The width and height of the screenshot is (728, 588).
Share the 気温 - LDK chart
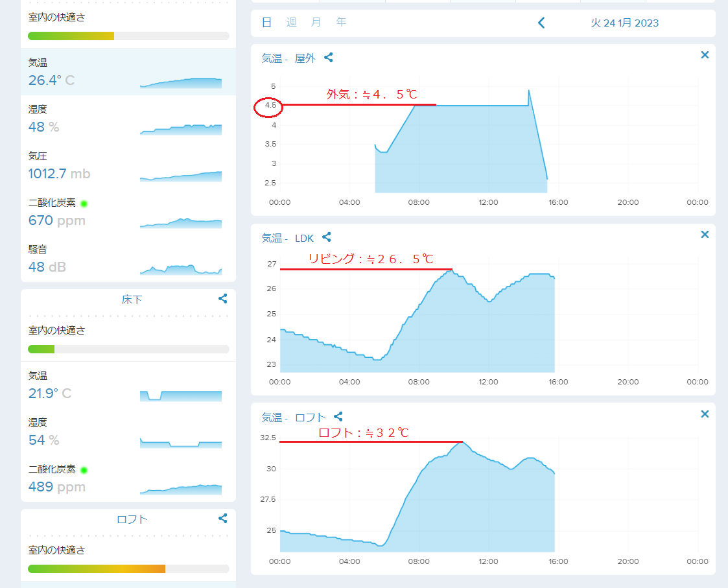tap(327, 237)
